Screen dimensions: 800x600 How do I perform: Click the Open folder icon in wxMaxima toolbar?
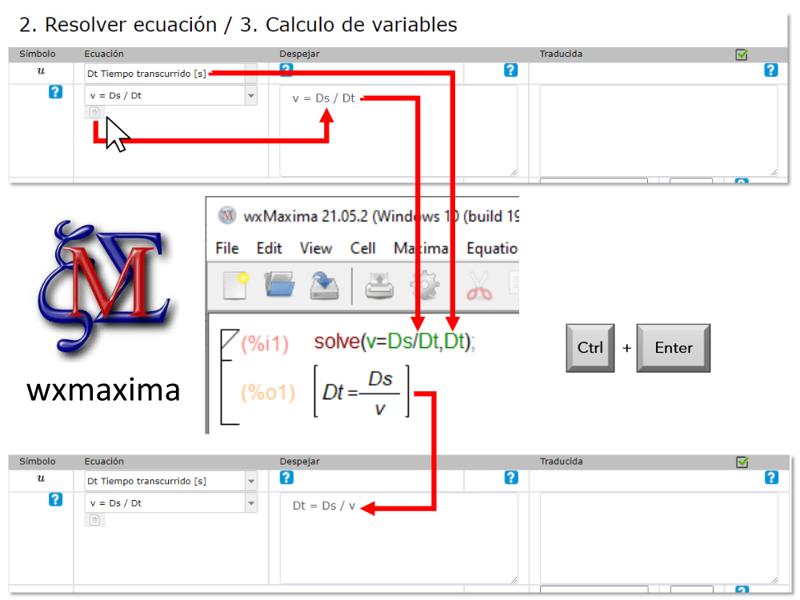coord(280,285)
